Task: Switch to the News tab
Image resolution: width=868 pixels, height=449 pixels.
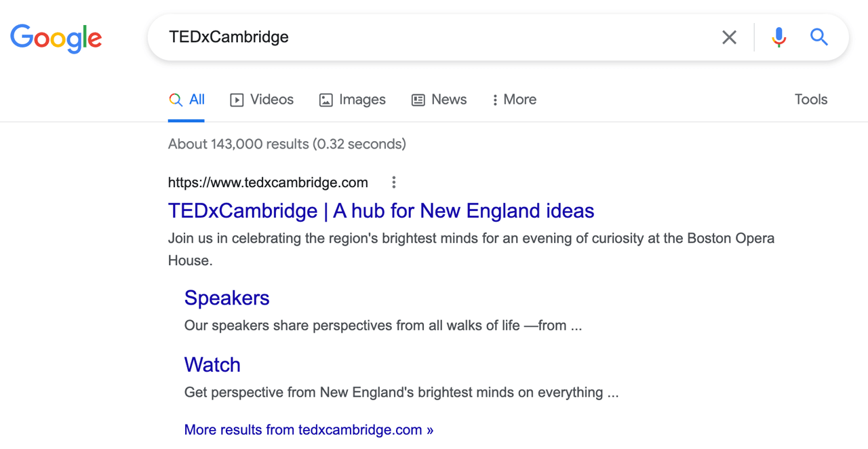Action: (x=448, y=99)
